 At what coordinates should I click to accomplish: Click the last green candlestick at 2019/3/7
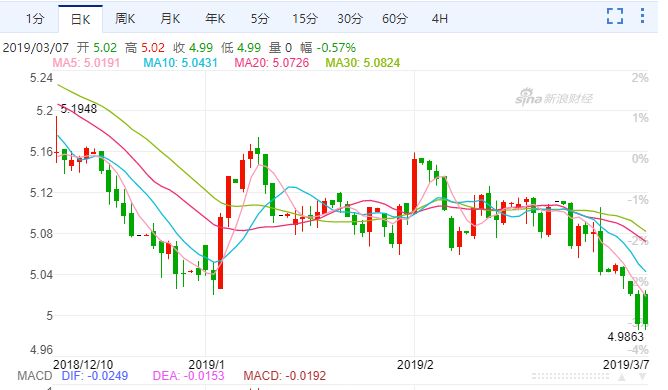coord(646,309)
